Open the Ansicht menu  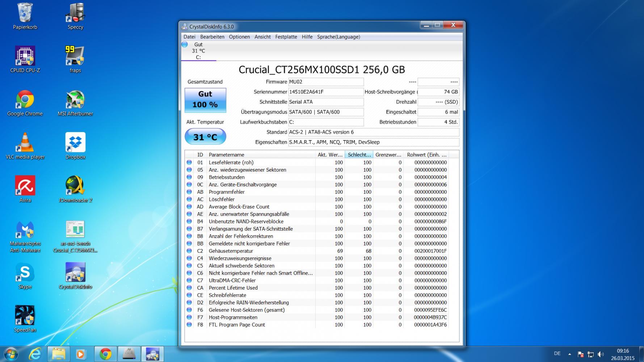[262, 37]
